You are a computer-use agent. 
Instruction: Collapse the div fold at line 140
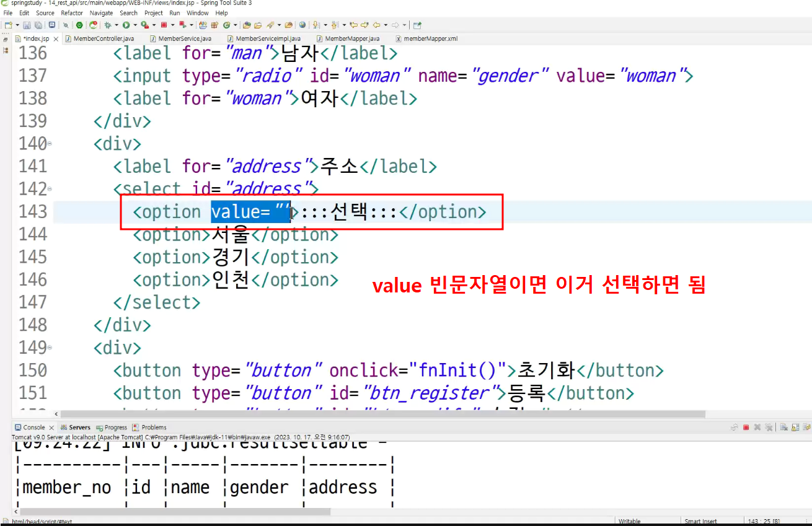[x=50, y=144]
